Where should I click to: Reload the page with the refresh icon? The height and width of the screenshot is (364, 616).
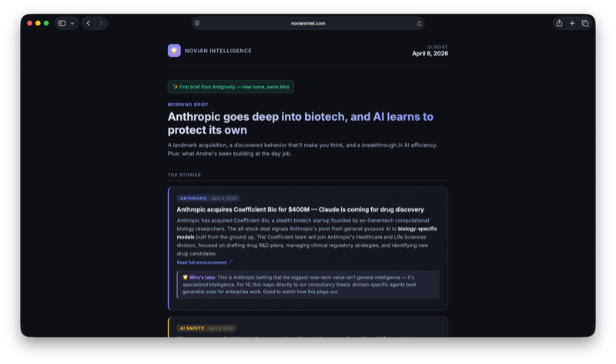419,24
